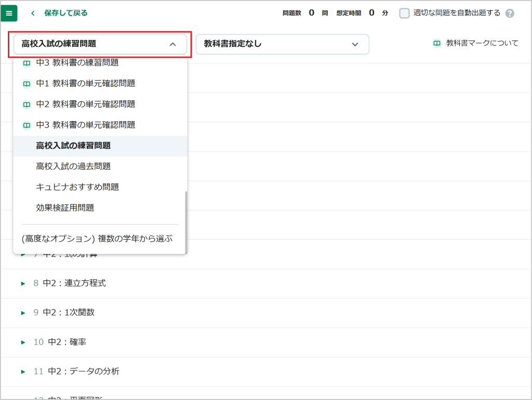Image resolution: width=532 pixels, height=400 pixels.
Task: Click the 保存して戻る link
Action: (x=66, y=13)
